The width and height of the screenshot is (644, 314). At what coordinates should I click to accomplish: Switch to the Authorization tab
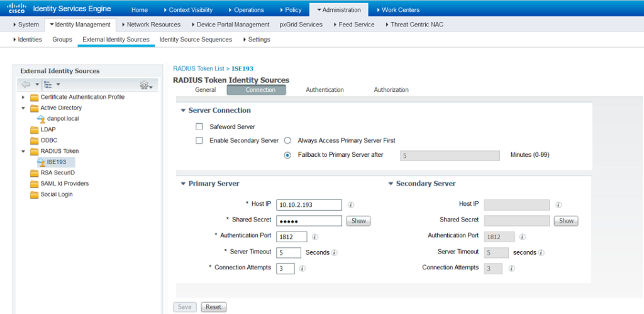[391, 89]
